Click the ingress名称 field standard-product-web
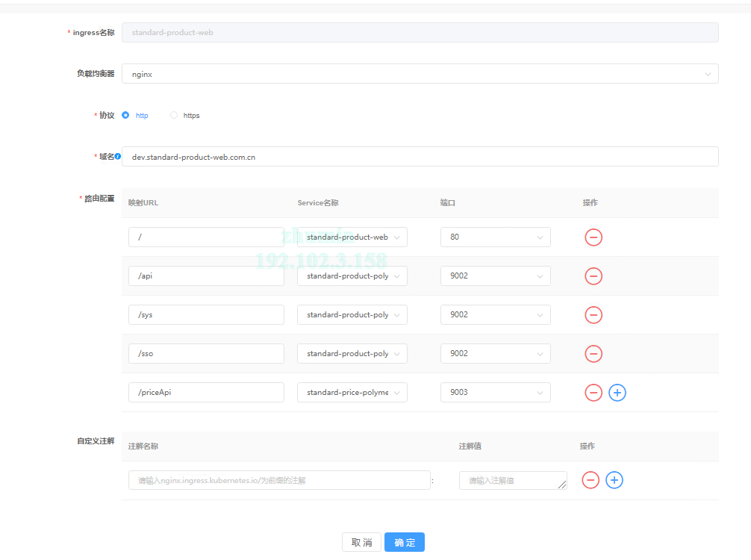The height and width of the screenshot is (560, 751). pos(420,33)
